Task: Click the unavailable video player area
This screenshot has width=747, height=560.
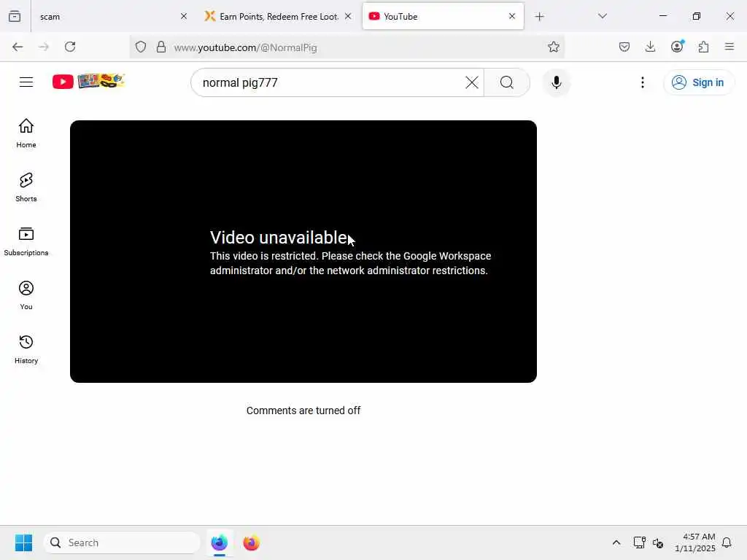Action: (303, 251)
